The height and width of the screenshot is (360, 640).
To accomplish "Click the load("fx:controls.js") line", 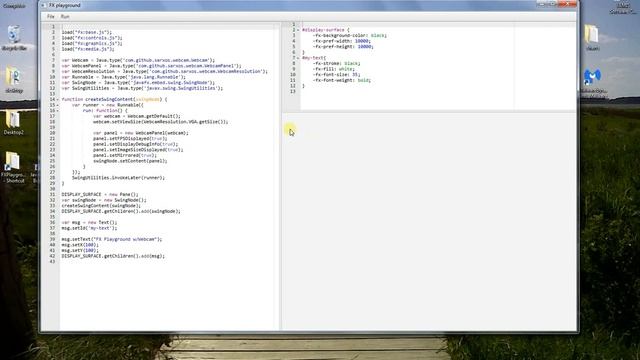I will pos(92,38).
